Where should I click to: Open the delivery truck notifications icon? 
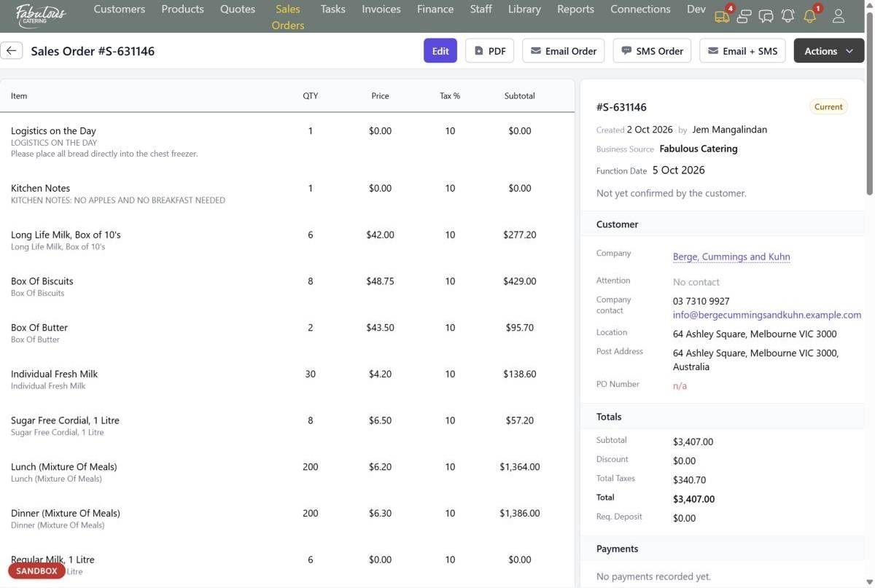pyautogui.click(x=722, y=16)
